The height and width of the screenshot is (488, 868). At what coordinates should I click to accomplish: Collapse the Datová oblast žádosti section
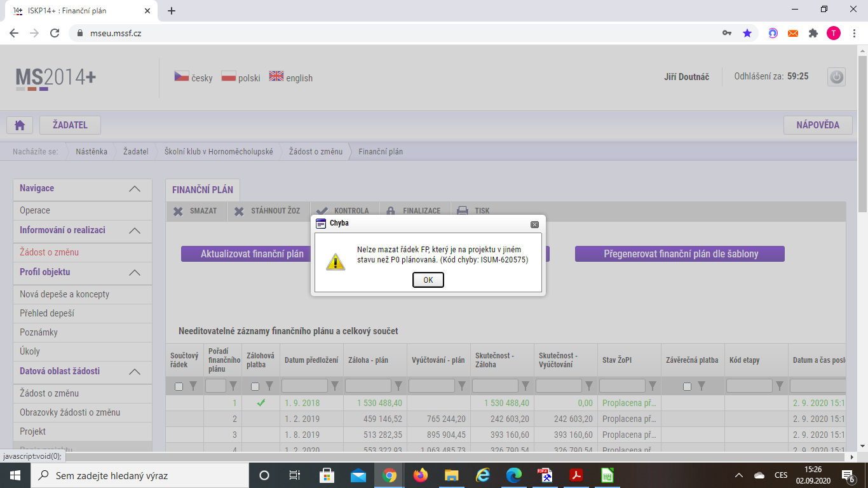click(x=135, y=372)
